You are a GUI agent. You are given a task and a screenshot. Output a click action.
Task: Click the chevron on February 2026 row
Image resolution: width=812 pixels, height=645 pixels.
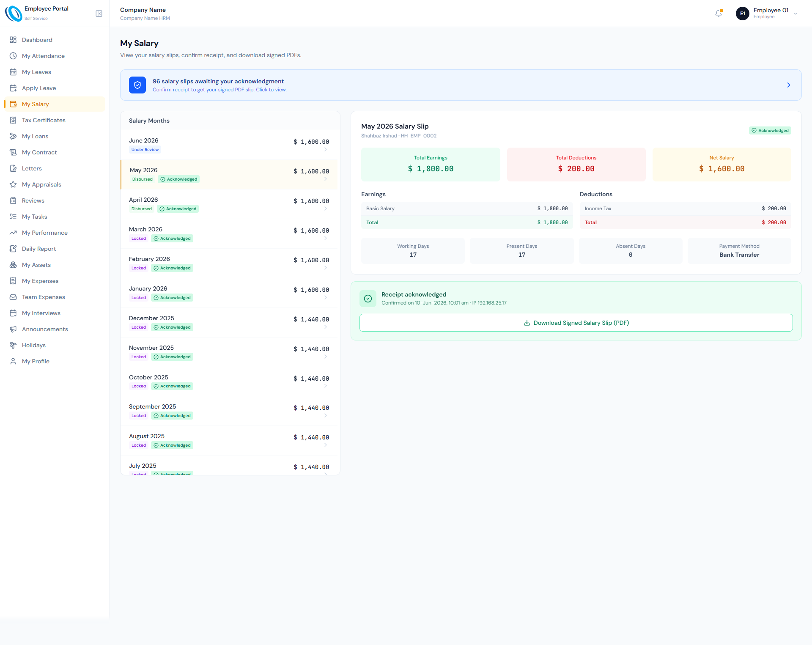[x=326, y=268]
